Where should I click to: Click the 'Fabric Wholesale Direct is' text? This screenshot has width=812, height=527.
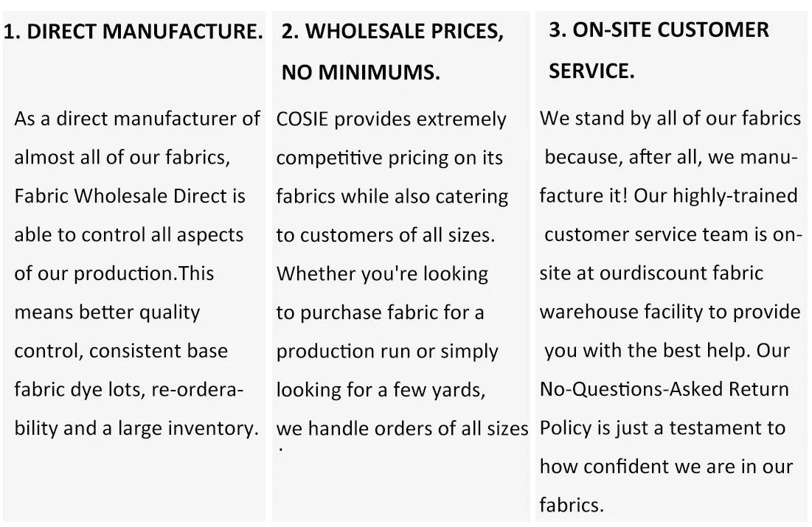pyautogui.click(x=130, y=196)
